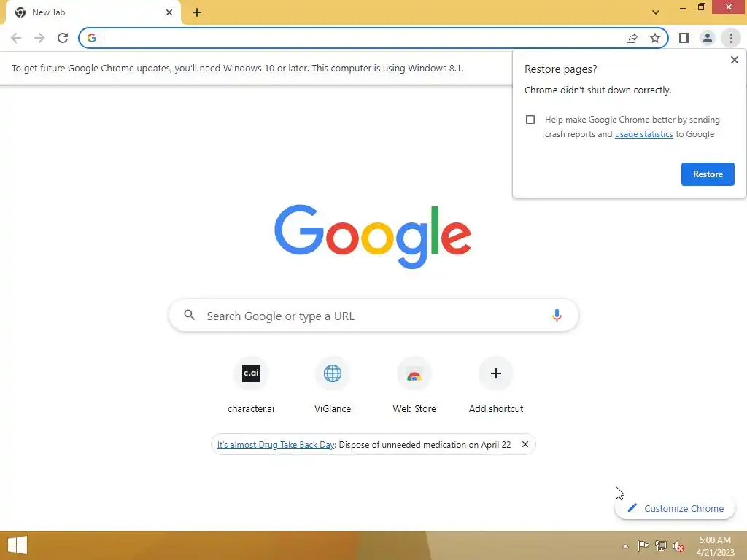Screen dimensions: 747x560
Task: Show hidden system tray icons
Action: 625,546
